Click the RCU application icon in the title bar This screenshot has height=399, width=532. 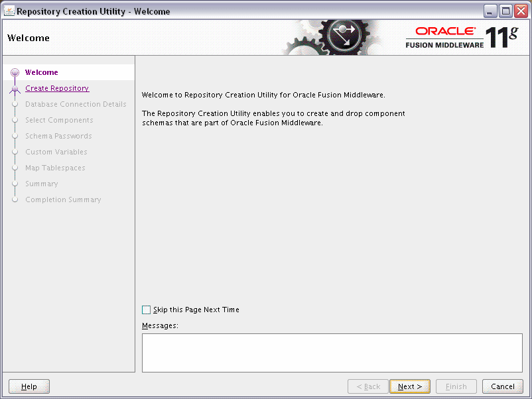tap(9, 10)
